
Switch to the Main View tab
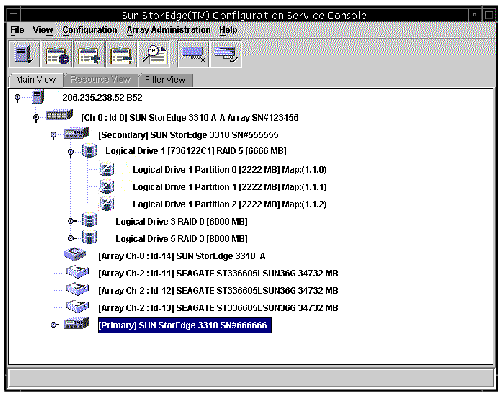(x=36, y=80)
